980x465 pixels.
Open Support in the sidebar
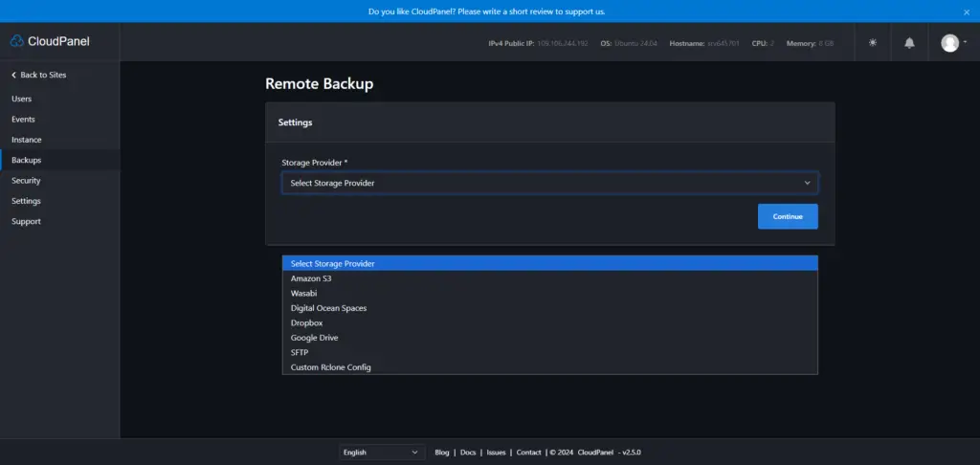click(60, 221)
